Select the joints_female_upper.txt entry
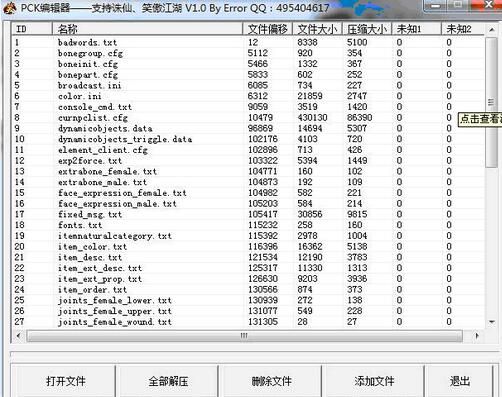Screen dimensions: 502x397 click(x=248, y=311)
